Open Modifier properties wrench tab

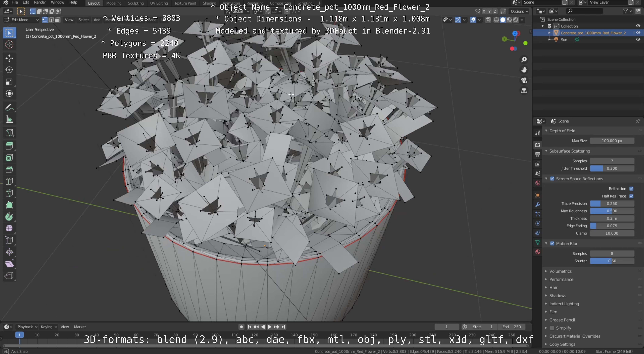click(538, 205)
